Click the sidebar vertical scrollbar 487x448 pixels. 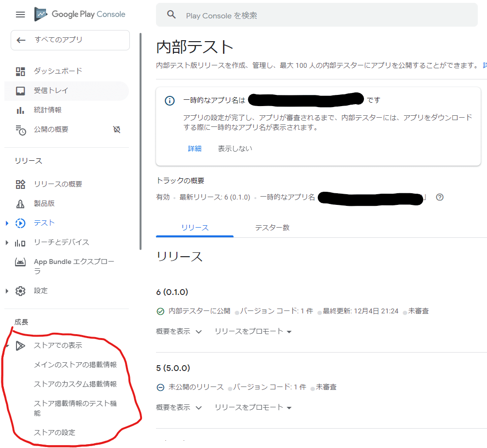[141, 141]
